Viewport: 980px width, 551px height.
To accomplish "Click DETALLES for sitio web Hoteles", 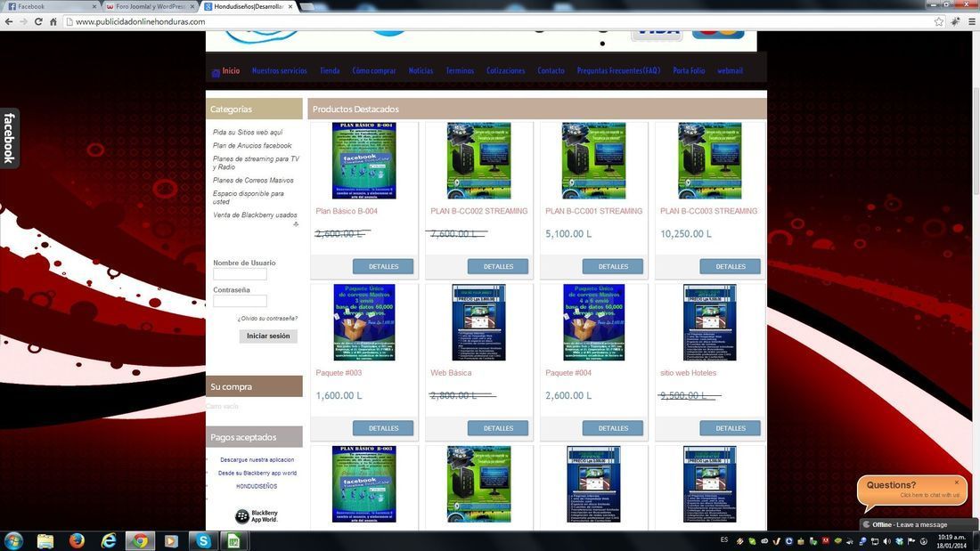I will 730,428.
